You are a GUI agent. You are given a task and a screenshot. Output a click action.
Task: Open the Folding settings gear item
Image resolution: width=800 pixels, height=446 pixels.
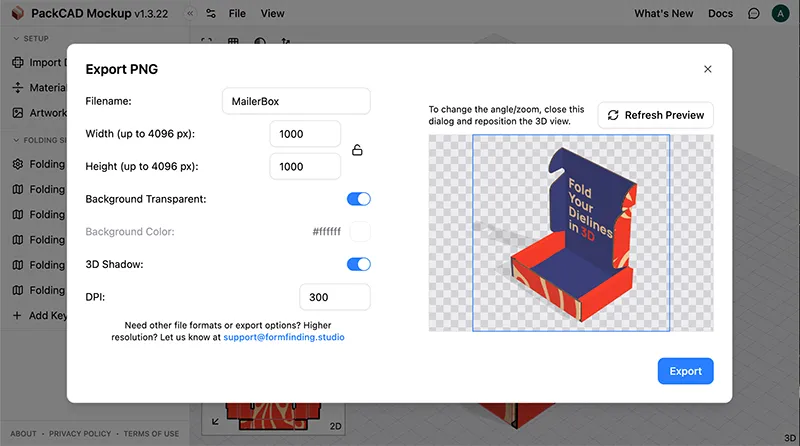pos(39,164)
